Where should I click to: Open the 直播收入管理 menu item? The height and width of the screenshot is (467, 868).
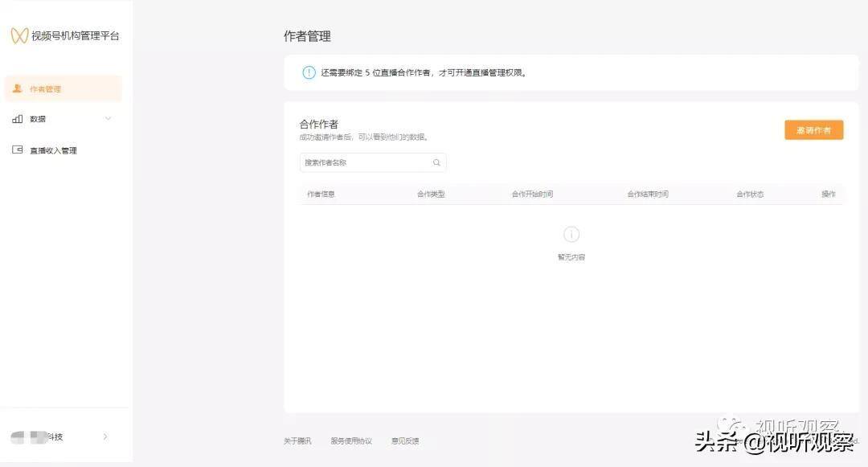(63, 150)
